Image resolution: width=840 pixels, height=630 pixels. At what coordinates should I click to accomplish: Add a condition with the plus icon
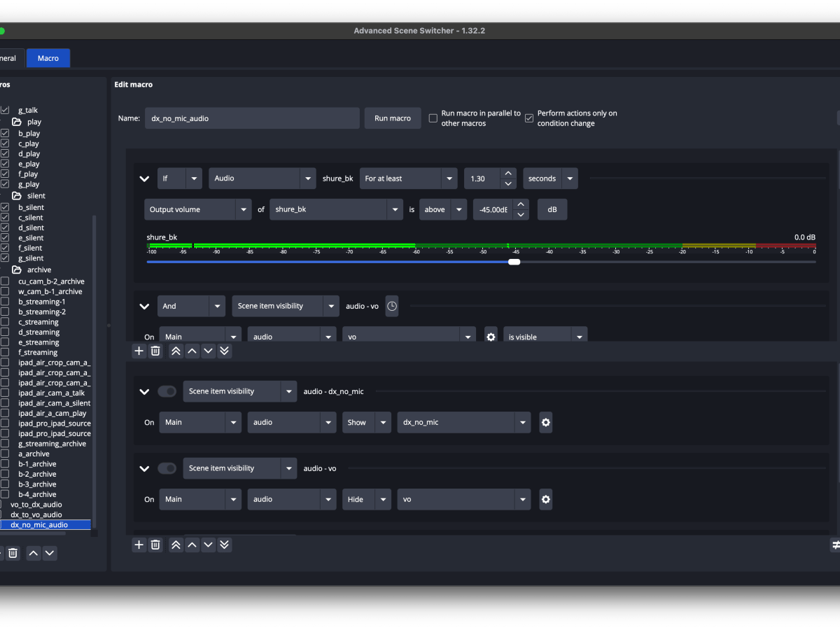coord(139,351)
